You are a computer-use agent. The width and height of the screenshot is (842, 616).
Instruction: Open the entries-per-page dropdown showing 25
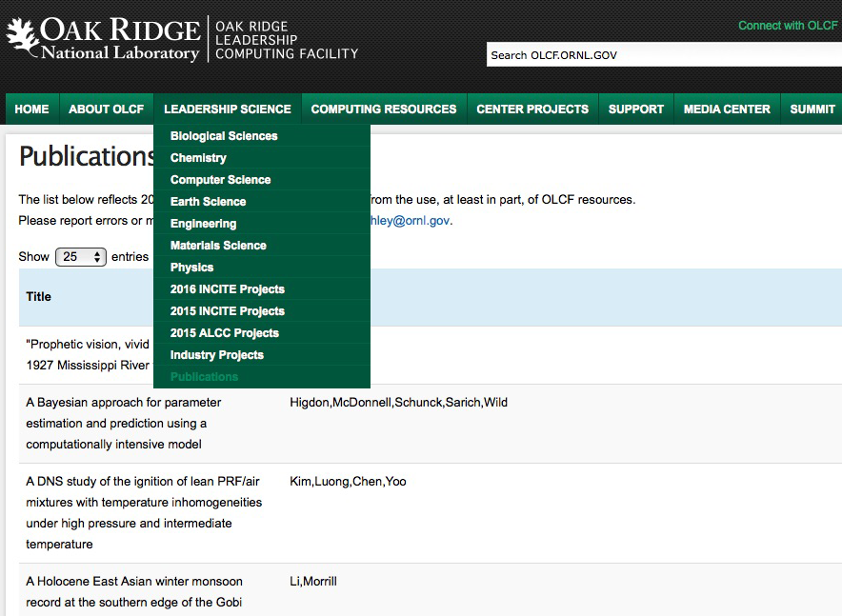click(x=81, y=257)
